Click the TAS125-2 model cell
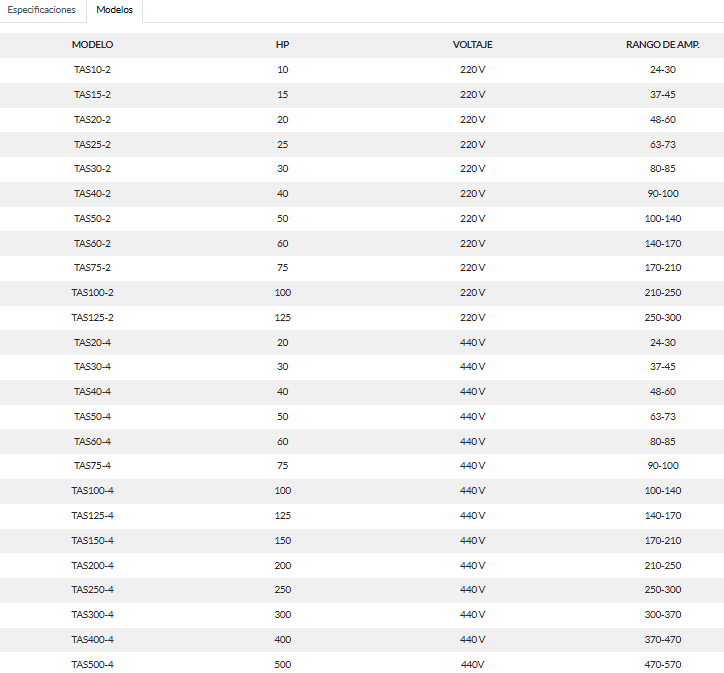 pos(92,317)
